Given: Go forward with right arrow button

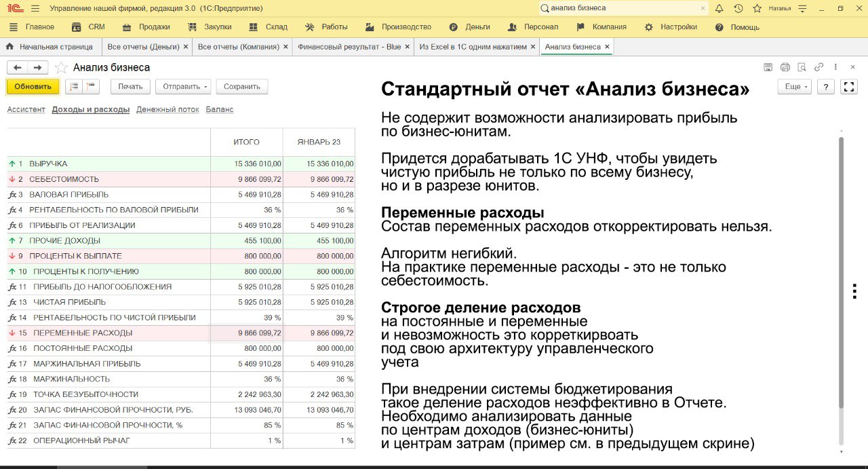Looking at the screenshot, I should point(38,67).
